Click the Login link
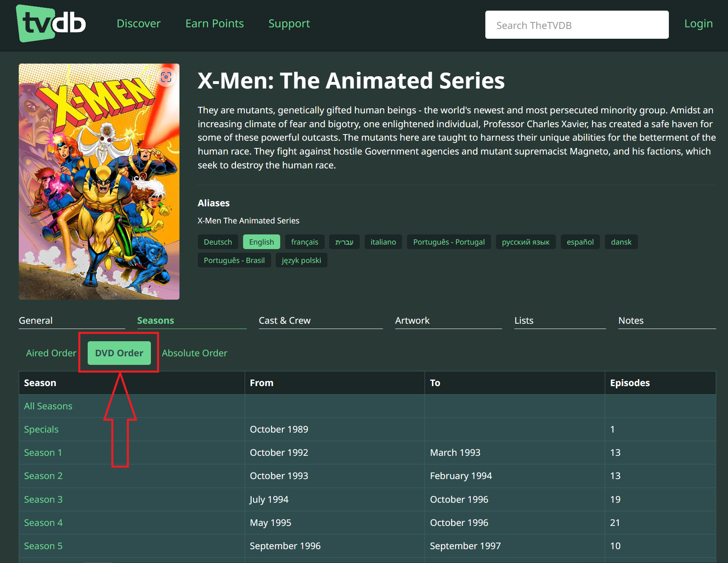Screen dimensions: 728x563 698,24
